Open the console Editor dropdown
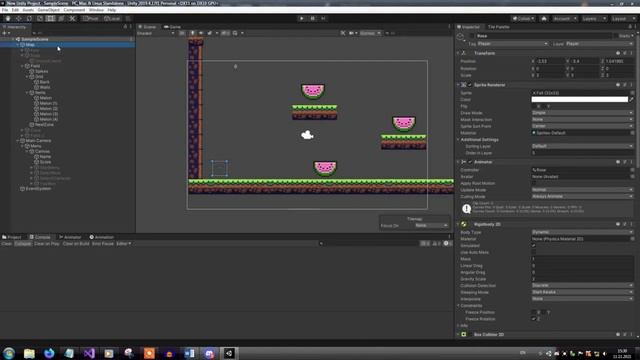Image resolution: width=640 pixels, height=360 pixels. 124,244
